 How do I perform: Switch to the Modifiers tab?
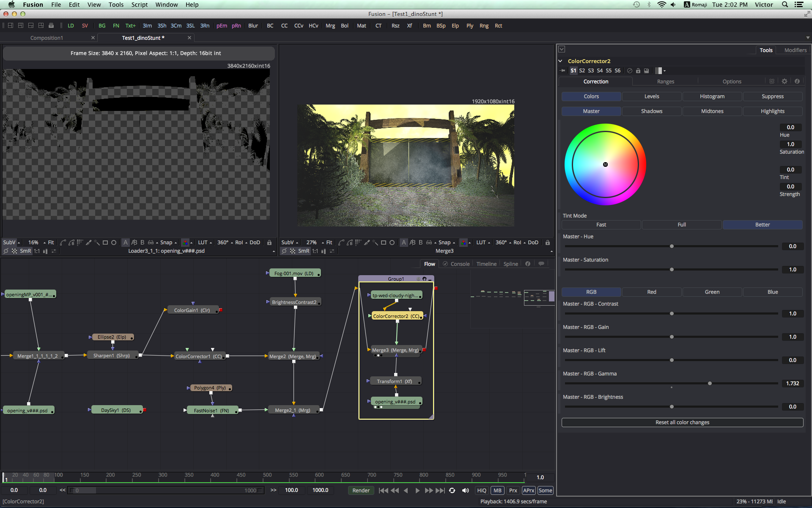click(x=796, y=50)
